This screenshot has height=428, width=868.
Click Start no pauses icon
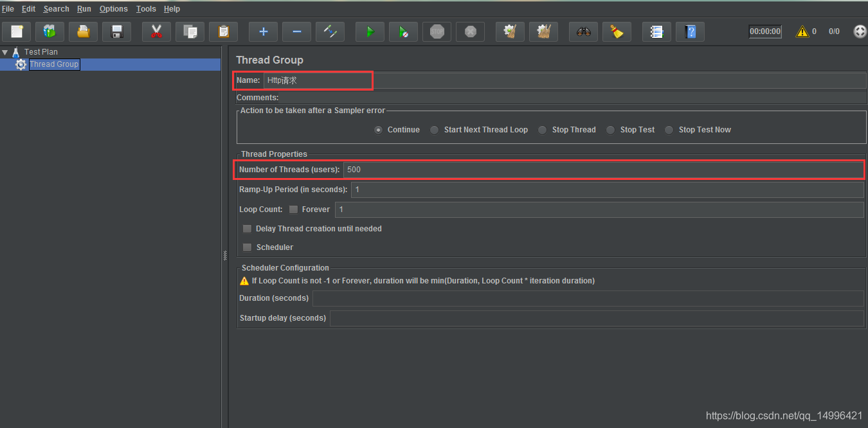403,31
